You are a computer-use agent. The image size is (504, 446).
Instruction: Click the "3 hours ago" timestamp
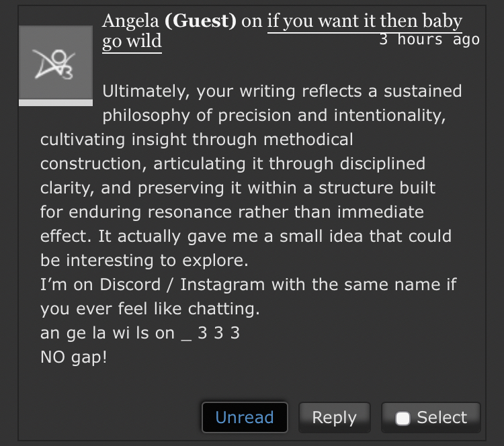429,39
